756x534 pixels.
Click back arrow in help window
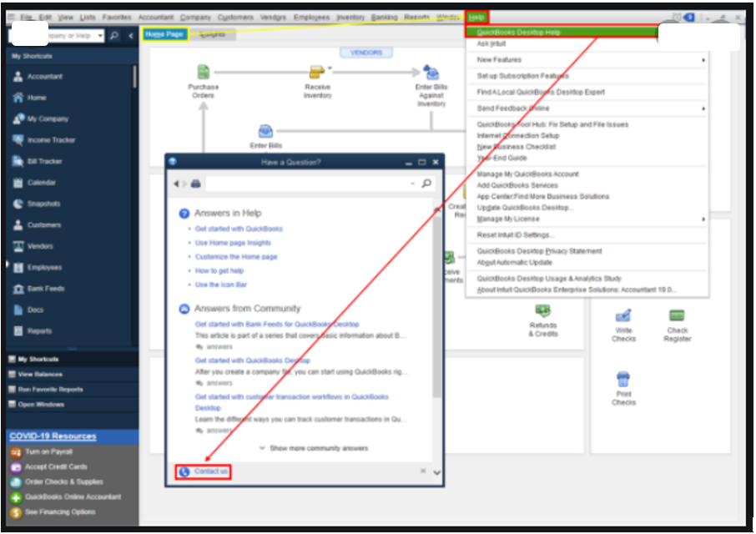click(176, 184)
